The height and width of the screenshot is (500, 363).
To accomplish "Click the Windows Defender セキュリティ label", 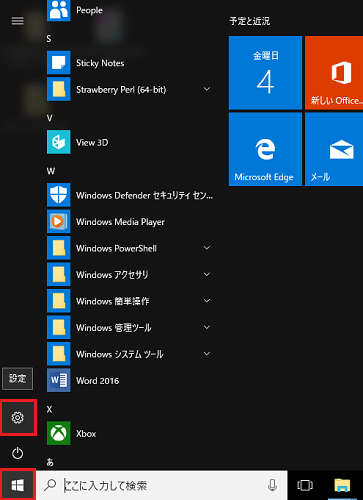I will (x=144, y=195).
